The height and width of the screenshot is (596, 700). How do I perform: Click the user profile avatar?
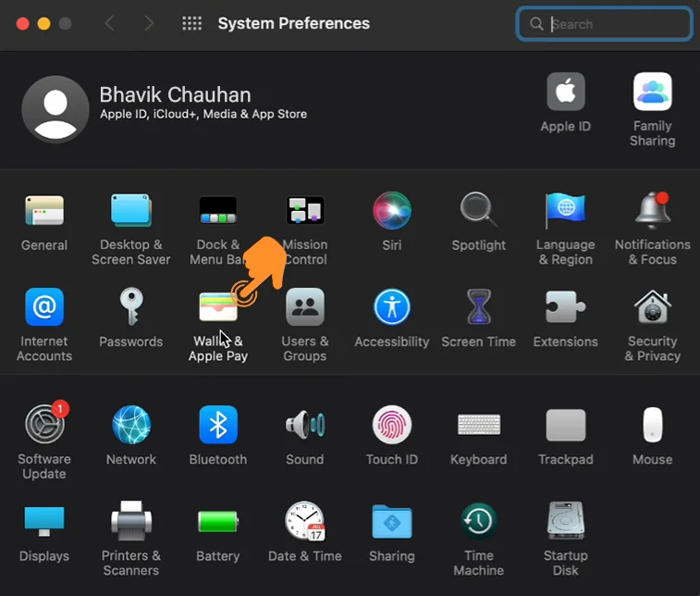coord(55,109)
